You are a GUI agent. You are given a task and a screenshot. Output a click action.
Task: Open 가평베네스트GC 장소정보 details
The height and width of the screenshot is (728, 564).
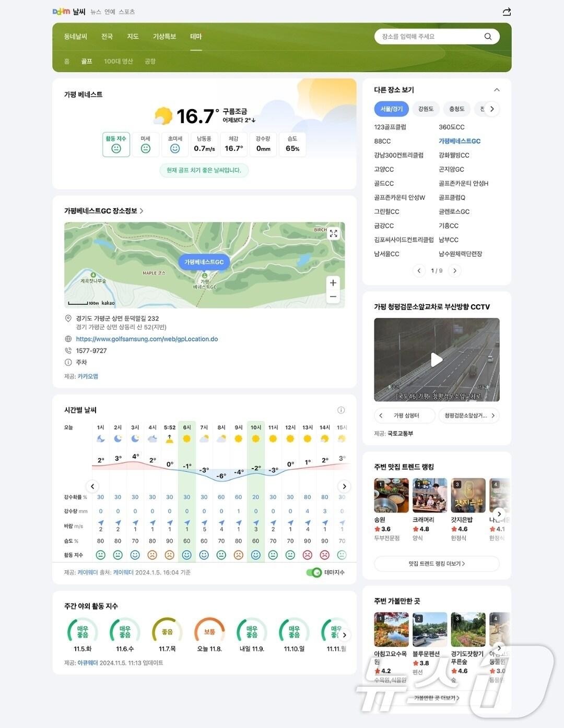point(103,211)
